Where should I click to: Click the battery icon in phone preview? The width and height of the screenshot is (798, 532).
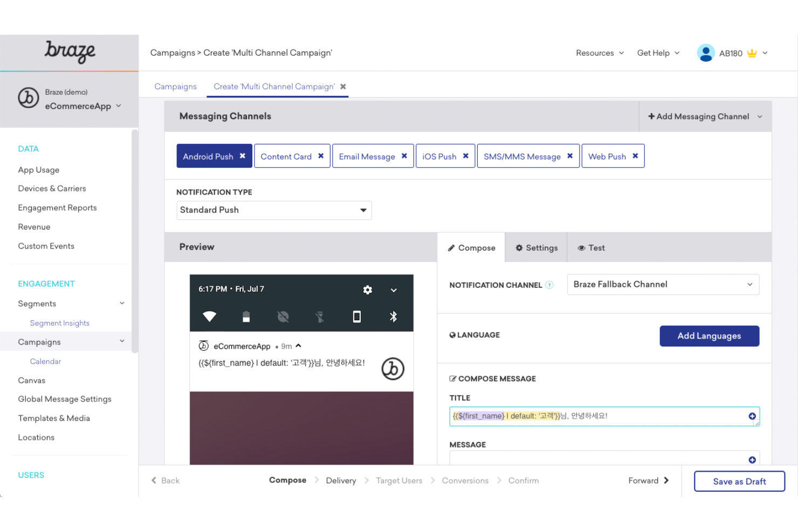246,316
